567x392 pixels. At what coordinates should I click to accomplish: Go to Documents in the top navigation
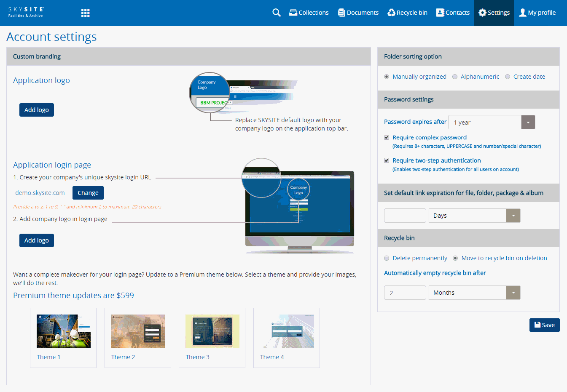(358, 13)
